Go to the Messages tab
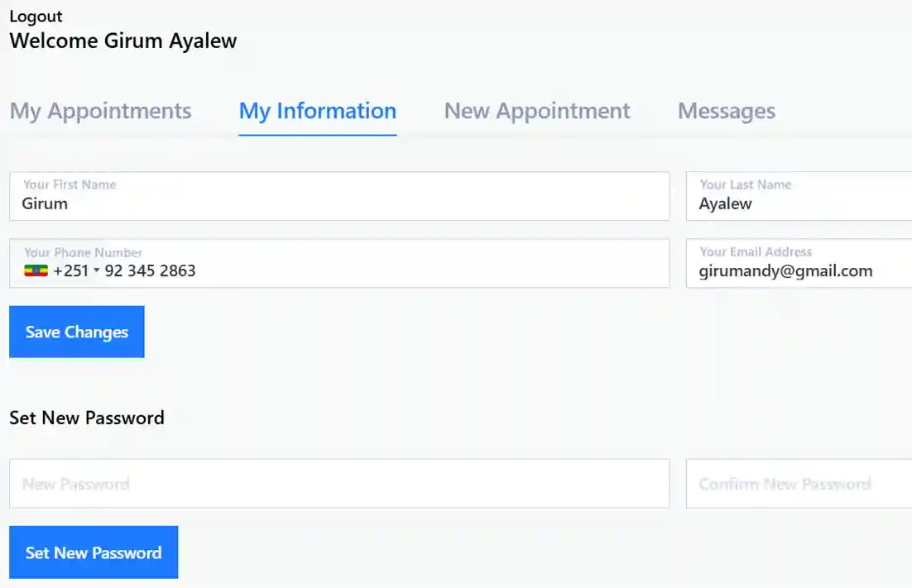912x588 pixels. click(726, 111)
